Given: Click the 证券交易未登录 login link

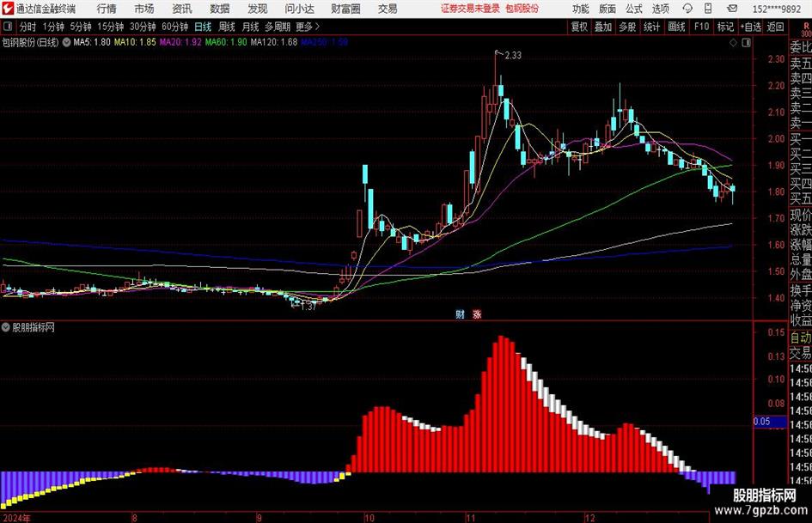Looking at the screenshot, I should pos(471,9).
